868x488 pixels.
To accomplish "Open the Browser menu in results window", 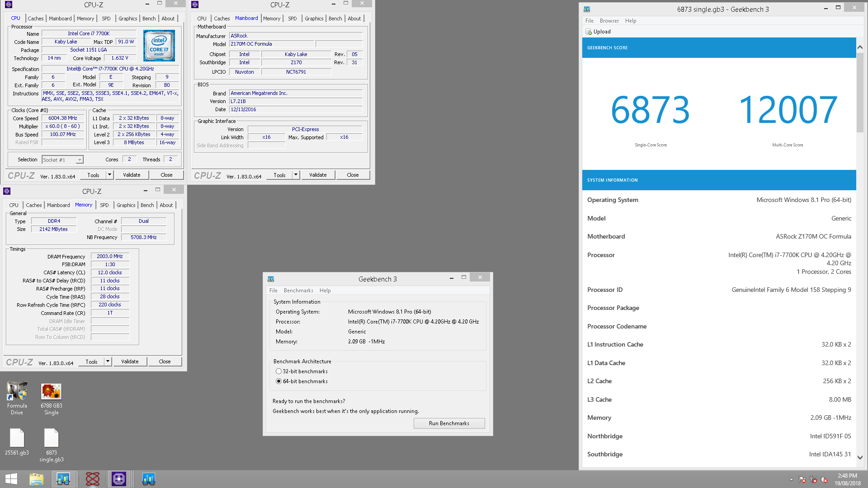I will click(x=609, y=21).
